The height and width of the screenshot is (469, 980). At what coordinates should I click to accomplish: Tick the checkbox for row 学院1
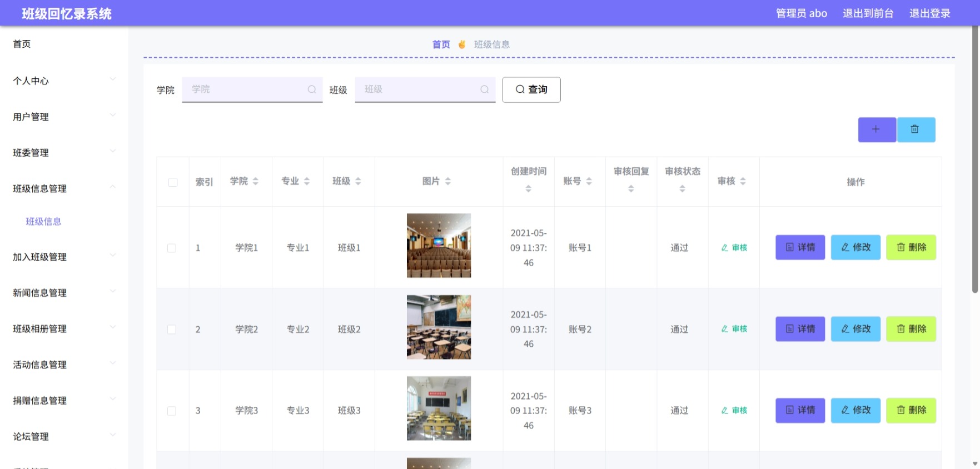tap(172, 248)
